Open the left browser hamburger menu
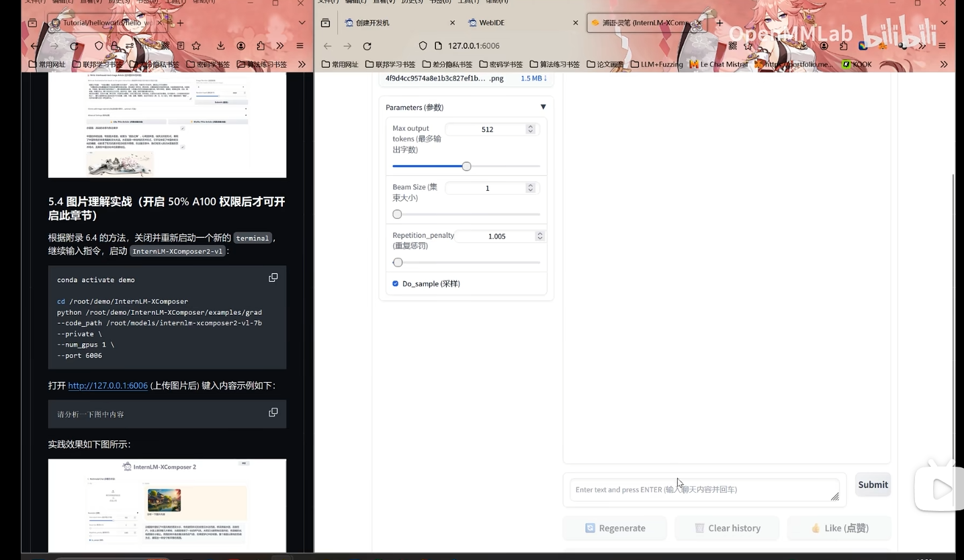This screenshot has width=964, height=560. [300, 46]
